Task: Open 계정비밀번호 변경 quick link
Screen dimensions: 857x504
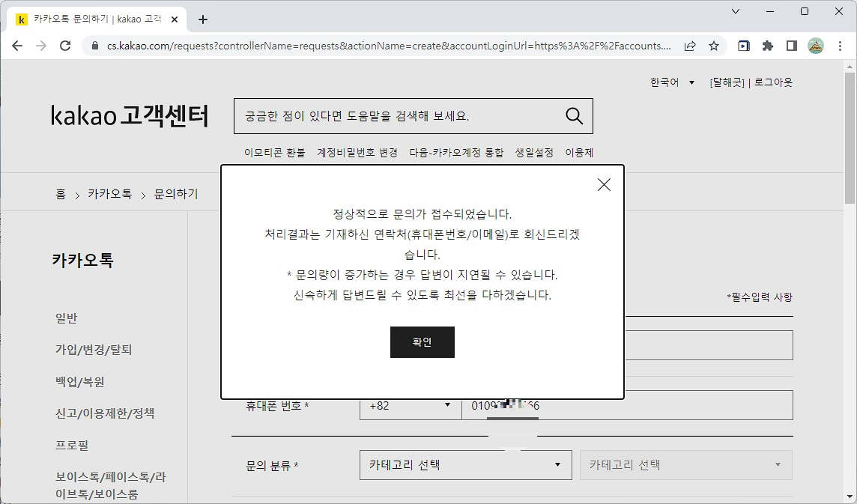Action: (357, 153)
